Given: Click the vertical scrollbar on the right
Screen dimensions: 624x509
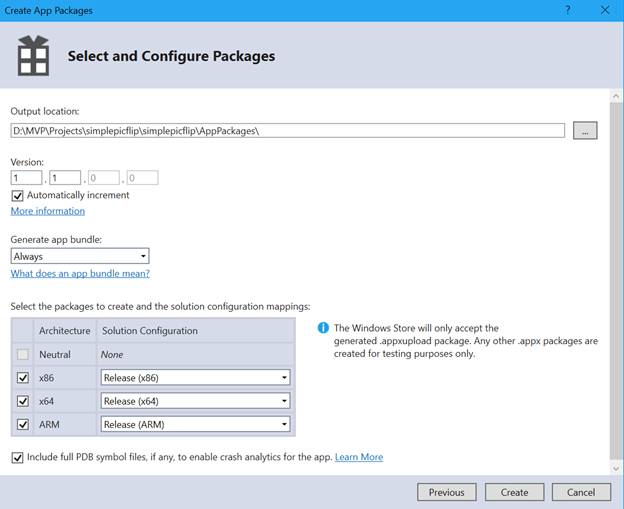Looking at the screenshot, I should point(616,280).
